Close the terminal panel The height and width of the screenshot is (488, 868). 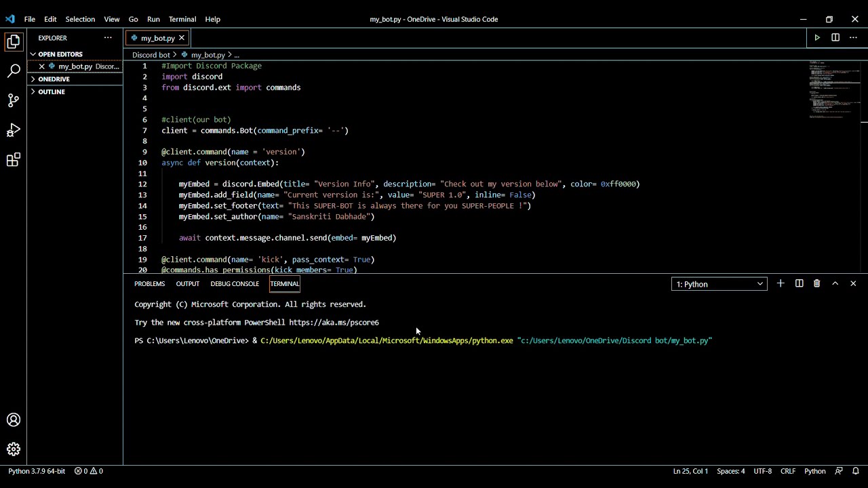pos(853,284)
